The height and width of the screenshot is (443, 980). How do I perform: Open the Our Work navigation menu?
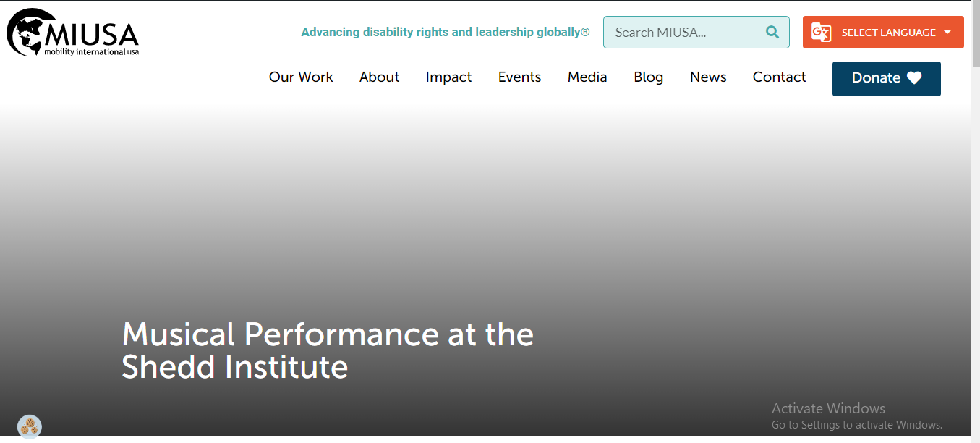coord(301,77)
